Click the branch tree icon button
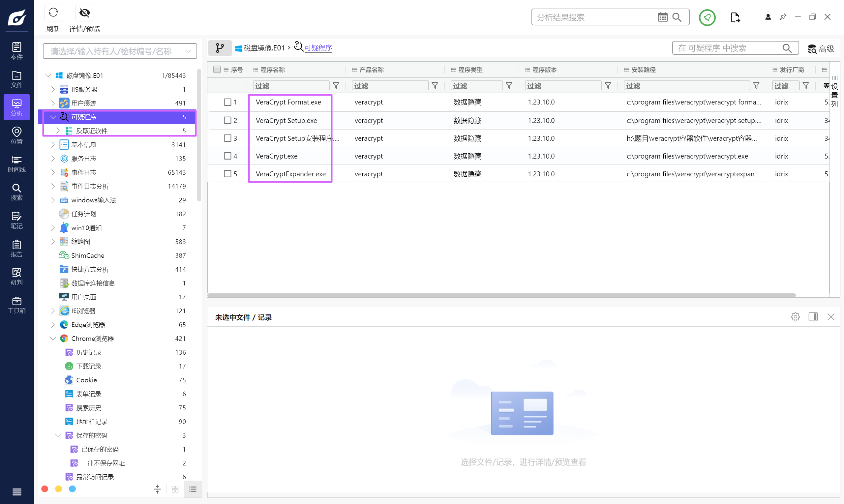The width and height of the screenshot is (844, 504). [220, 48]
